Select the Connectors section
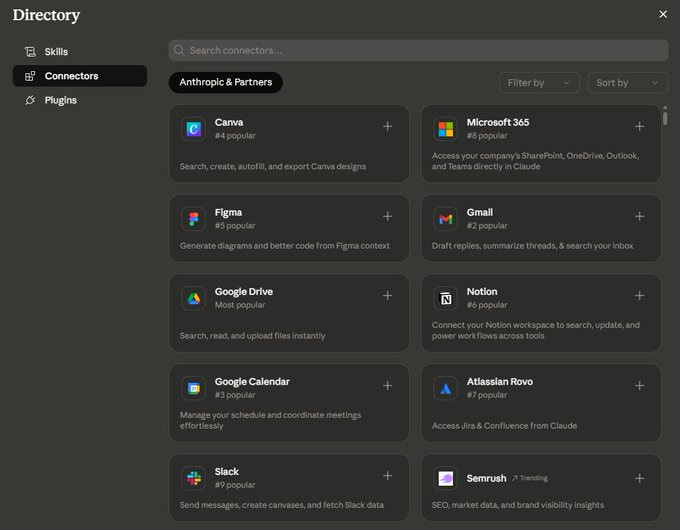 pyautogui.click(x=80, y=76)
